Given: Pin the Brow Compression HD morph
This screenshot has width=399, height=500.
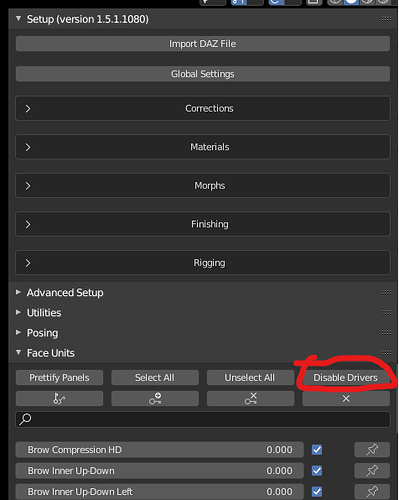Looking at the screenshot, I should click(372, 450).
